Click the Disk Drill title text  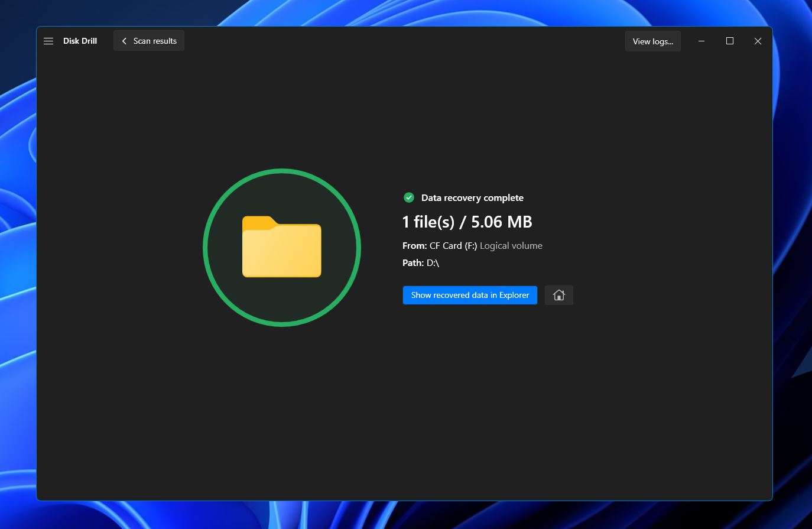(x=80, y=41)
